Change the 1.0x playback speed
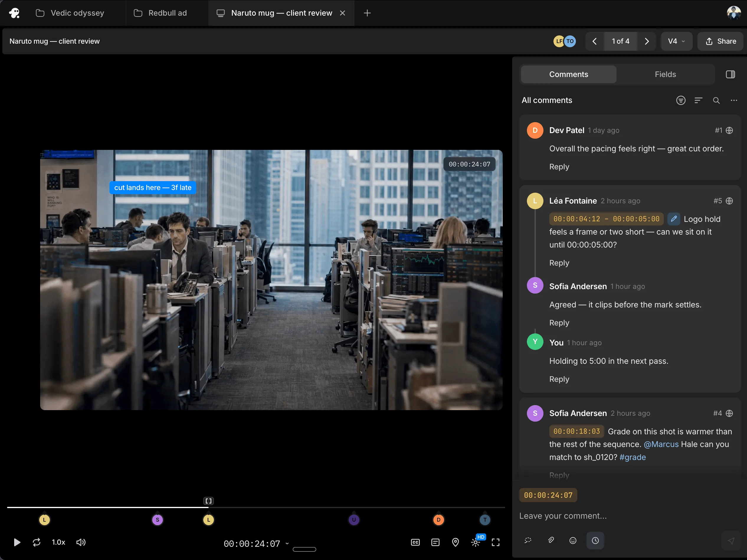Viewport: 747px width, 560px height. point(58,542)
